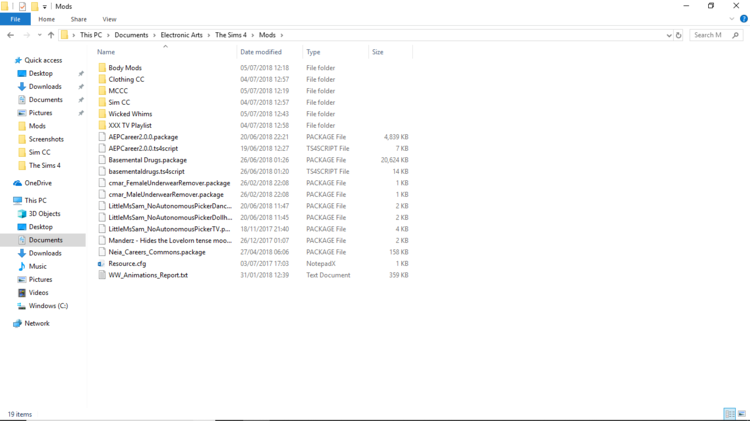Screen dimensions: 750x421
Task: Select AEPCareer2.0.0.ts4script file
Action: pyautogui.click(x=143, y=148)
